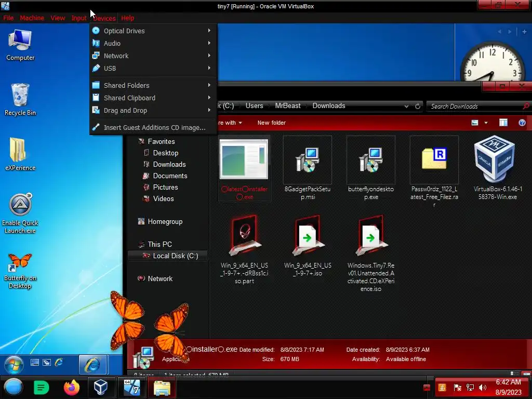Select the Recycle Bin icon

20,100
